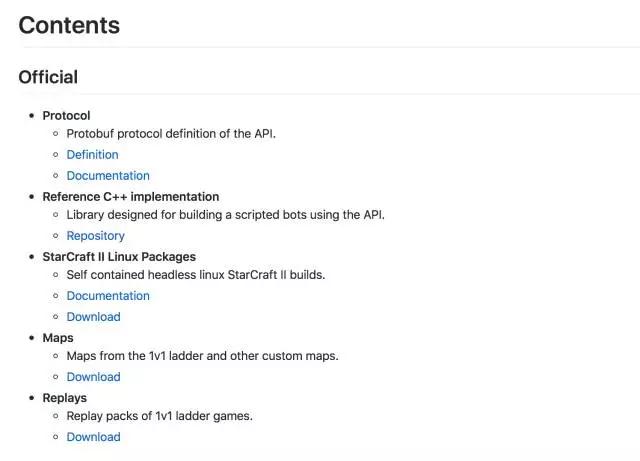
Task: Click the Self contained headless linux text
Action: click(x=196, y=275)
